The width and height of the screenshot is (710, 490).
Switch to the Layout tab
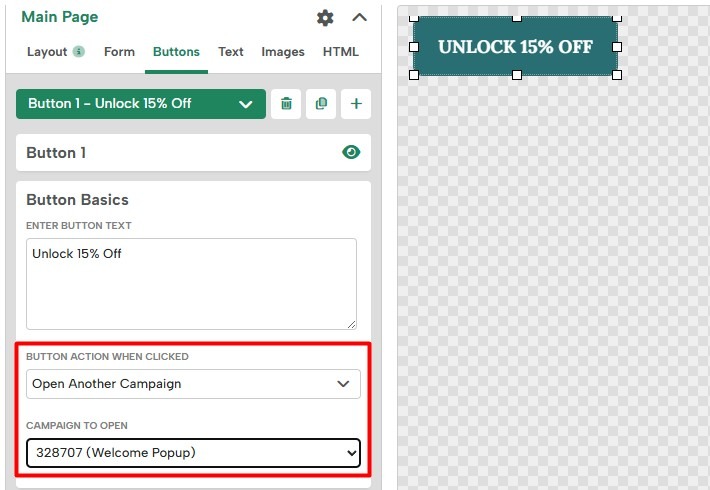[x=47, y=52]
